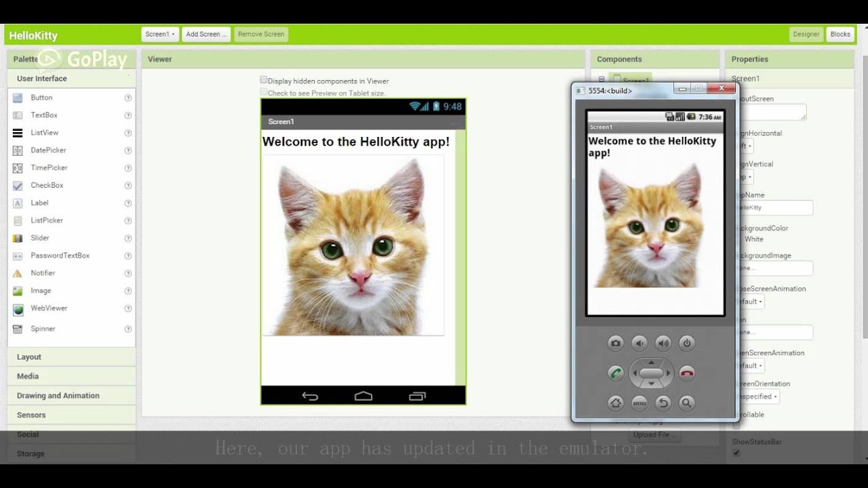The width and height of the screenshot is (868, 488).
Task: Pick the Label component icon
Action: 18,203
